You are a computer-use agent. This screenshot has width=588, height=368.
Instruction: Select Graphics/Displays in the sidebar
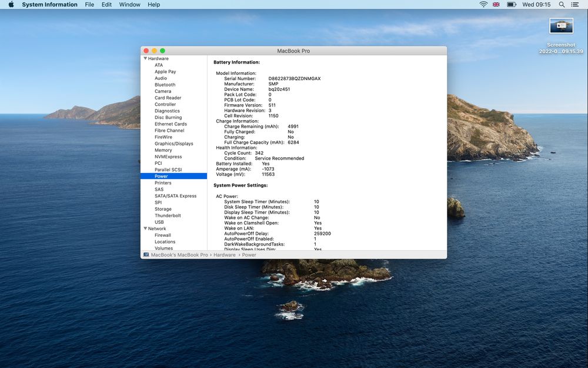click(x=173, y=144)
